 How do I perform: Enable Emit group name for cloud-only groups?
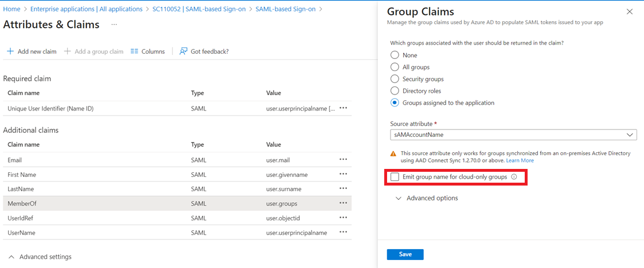coord(395,177)
